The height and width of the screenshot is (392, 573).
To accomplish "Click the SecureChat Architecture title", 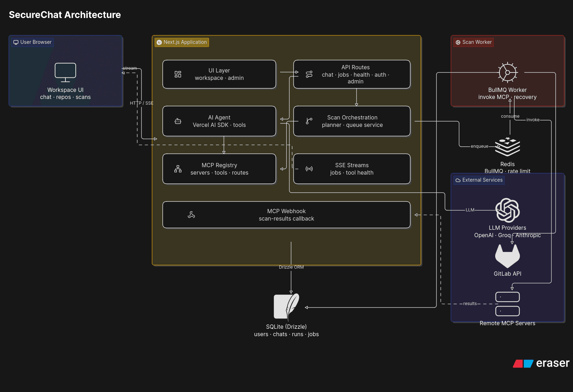I will click(x=65, y=15).
